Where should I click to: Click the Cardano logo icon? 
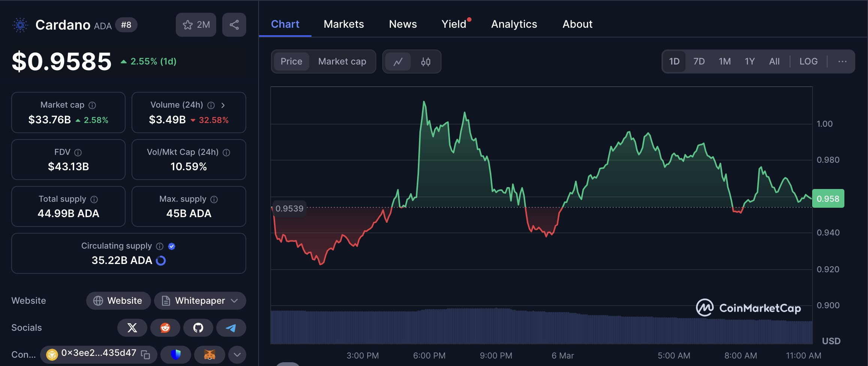[x=20, y=25]
